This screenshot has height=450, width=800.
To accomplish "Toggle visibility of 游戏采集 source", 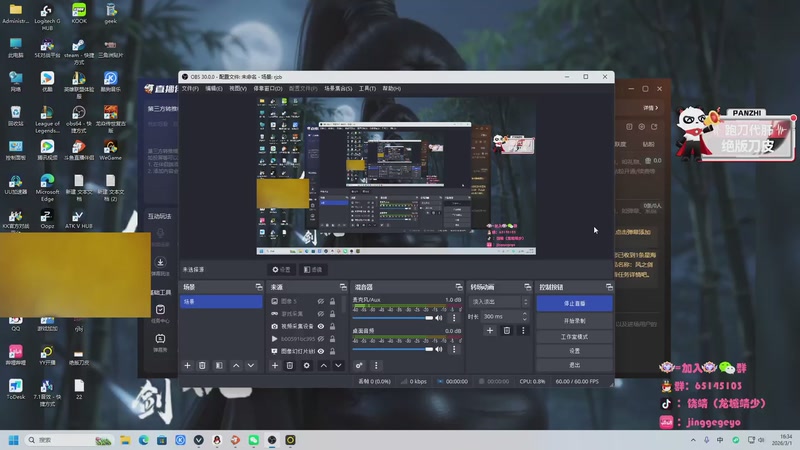I will point(320,314).
